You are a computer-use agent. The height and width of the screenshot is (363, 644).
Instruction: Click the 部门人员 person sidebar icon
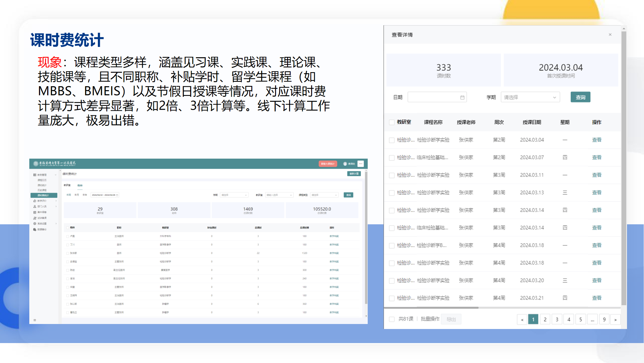35,206
